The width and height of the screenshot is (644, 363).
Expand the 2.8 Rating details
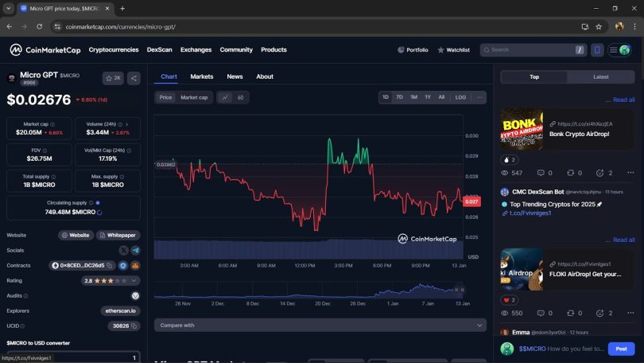(134, 281)
